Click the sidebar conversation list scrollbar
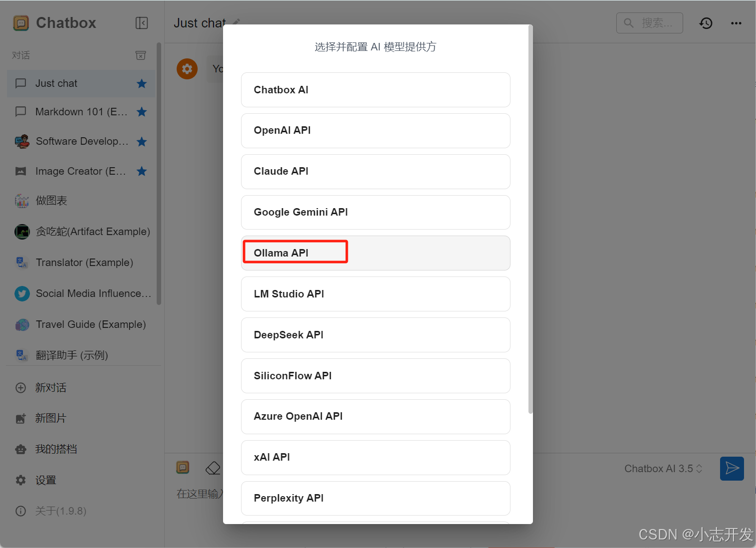The width and height of the screenshot is (756, 548). pos(159,173)
